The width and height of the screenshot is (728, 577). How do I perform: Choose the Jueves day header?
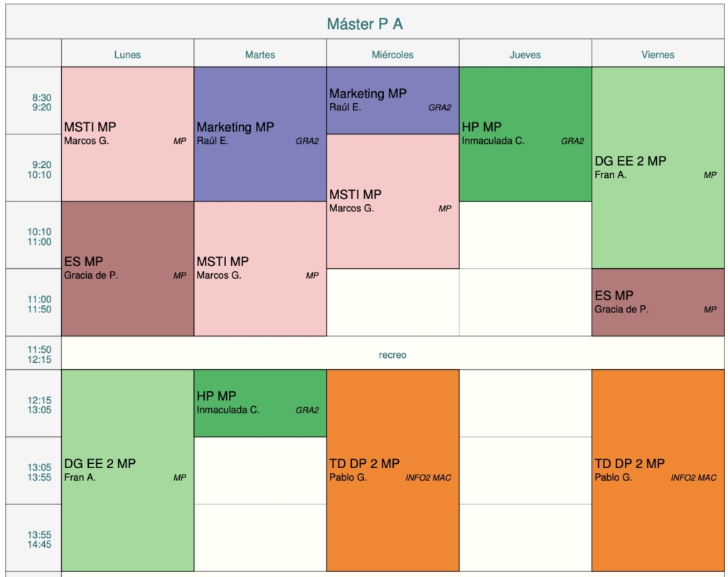coord(525,54)
